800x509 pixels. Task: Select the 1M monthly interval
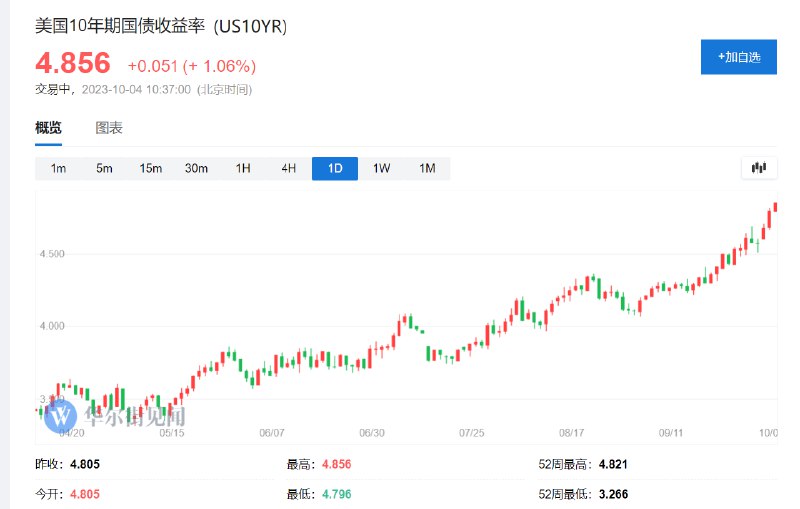pyautogui.click(x=427, y=168)
